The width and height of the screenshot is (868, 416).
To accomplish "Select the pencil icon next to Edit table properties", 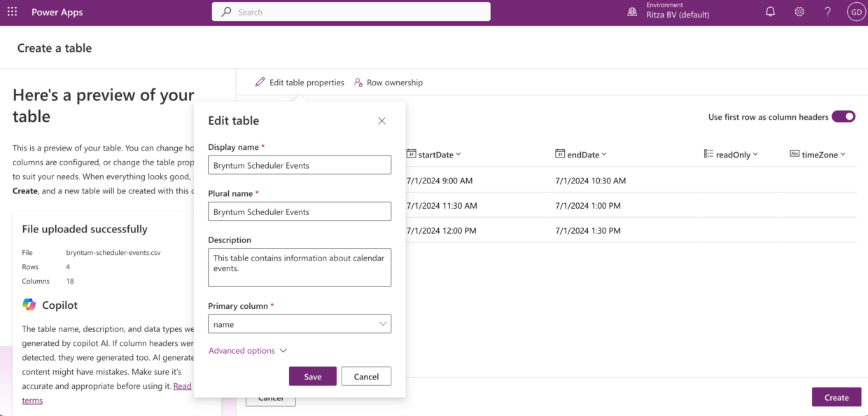I will [259, 82].
